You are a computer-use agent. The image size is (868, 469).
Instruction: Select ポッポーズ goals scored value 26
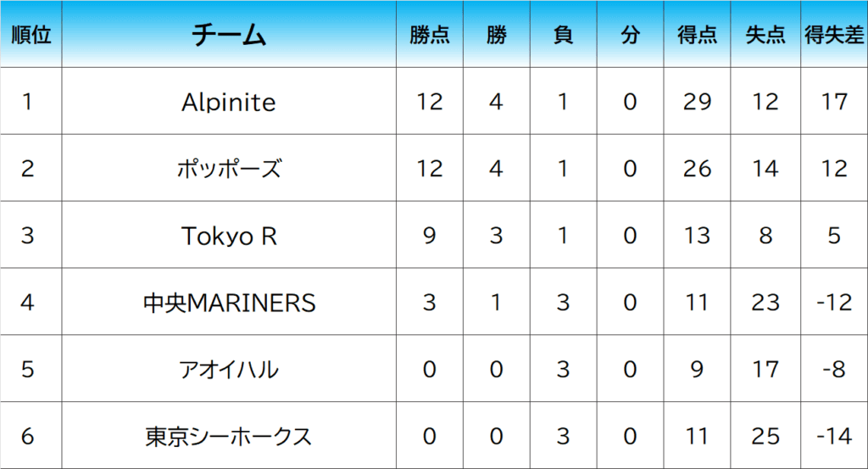(x=697, y=169)
